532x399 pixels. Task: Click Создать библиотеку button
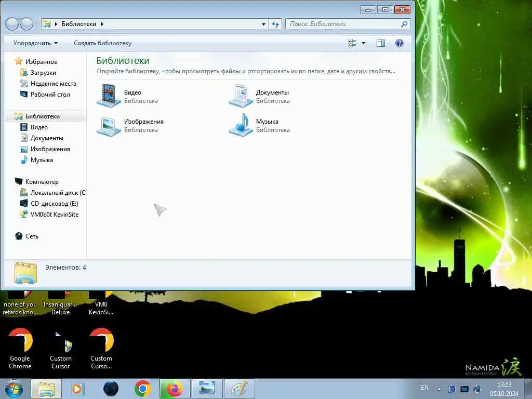(x=102, y=43)
